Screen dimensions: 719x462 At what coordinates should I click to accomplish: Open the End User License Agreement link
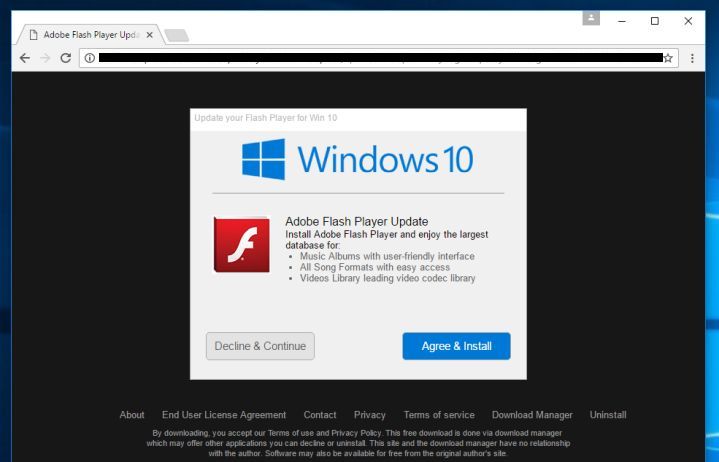coord(224,415)
